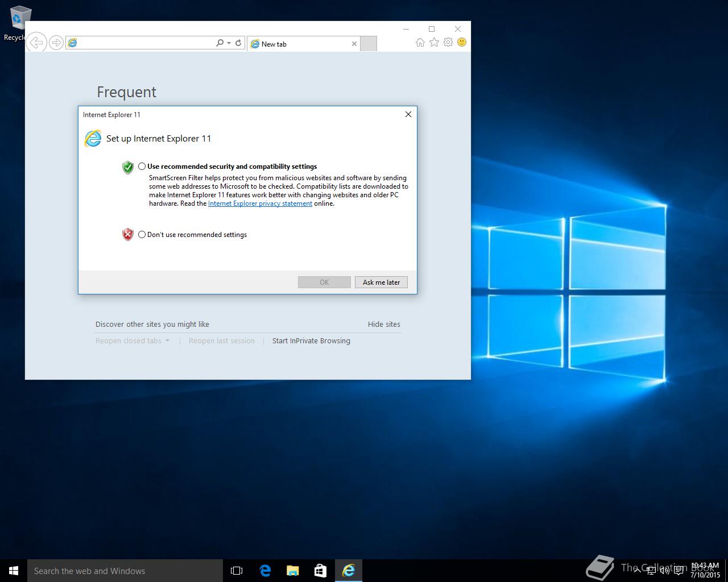
Task: Open File Explorer from the taskbar
Action: (292, 571)
